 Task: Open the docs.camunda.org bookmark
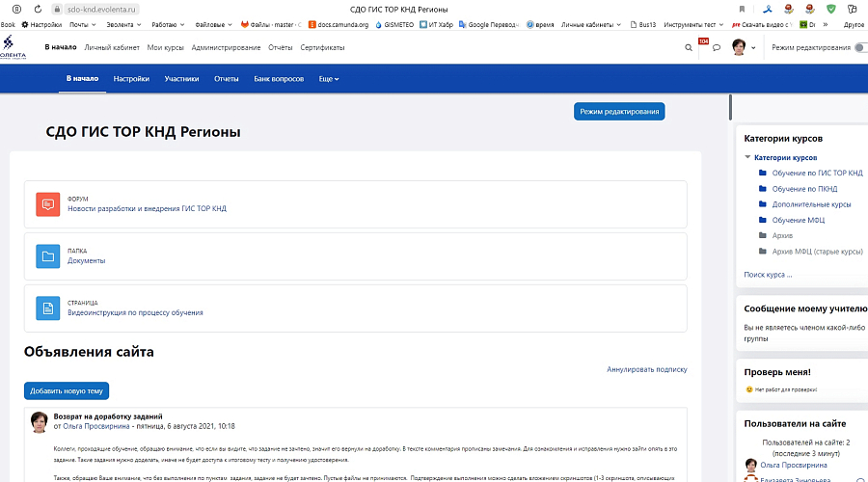[339, 24]
